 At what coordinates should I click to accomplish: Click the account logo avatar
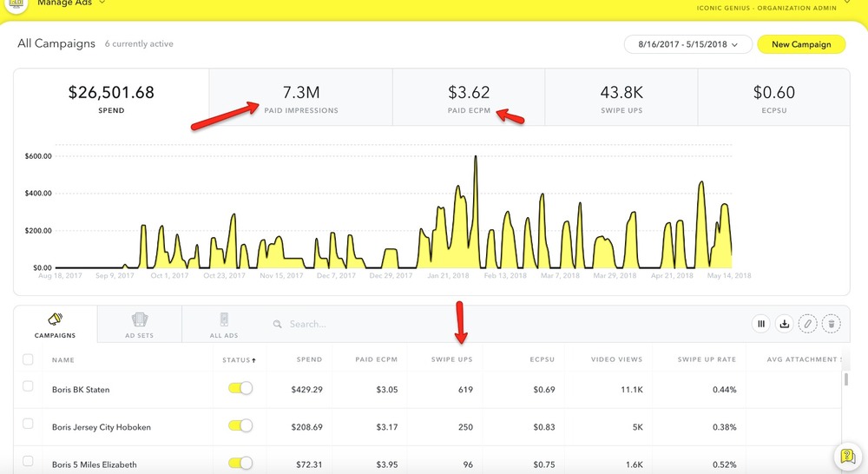coord(17,4)
